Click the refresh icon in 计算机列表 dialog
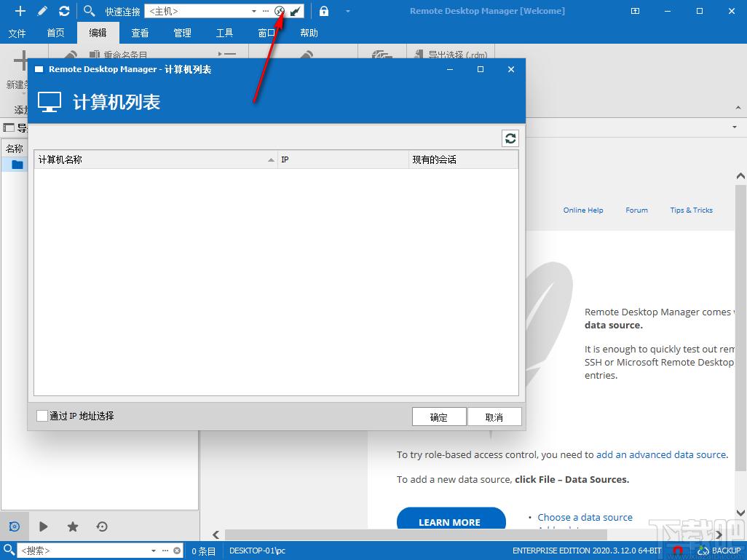Image resolution: width=747 pixels, height=560 pixels. click(x=510, y=138)
